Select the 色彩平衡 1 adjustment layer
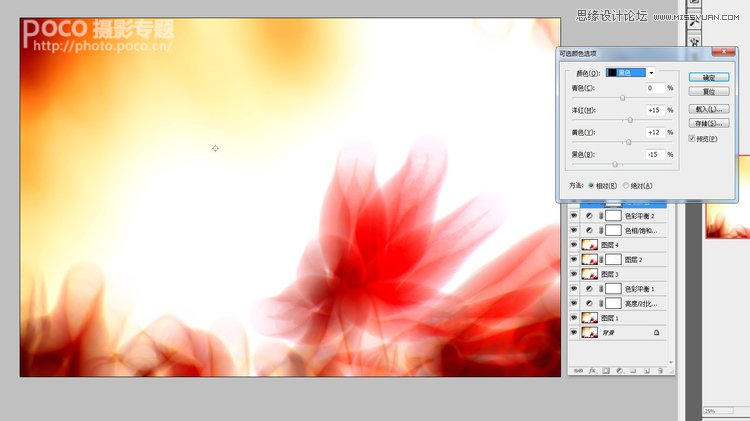The width and height of the screenshot is (750, 421). [x=640, y=288]
